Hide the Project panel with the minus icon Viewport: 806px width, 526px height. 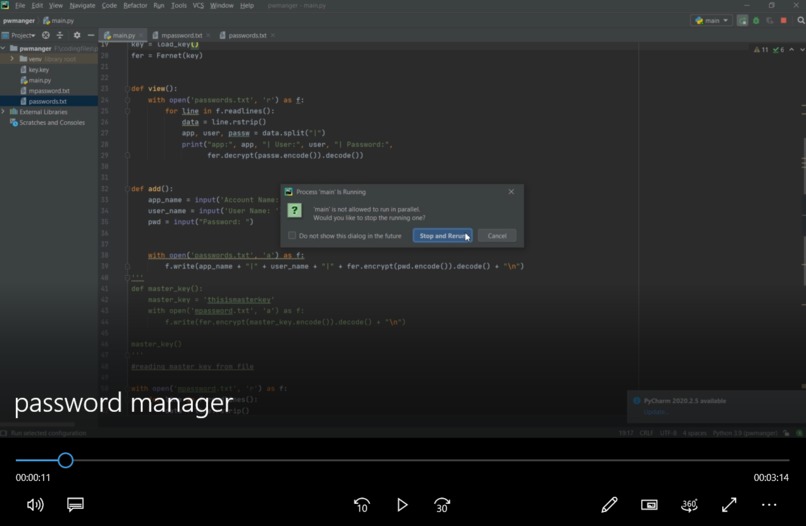point(90,35)
